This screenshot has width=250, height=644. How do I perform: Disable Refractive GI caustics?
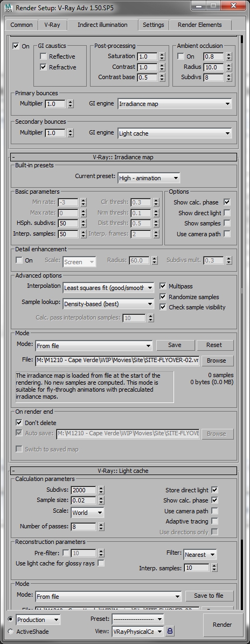[x=43, y=67]
